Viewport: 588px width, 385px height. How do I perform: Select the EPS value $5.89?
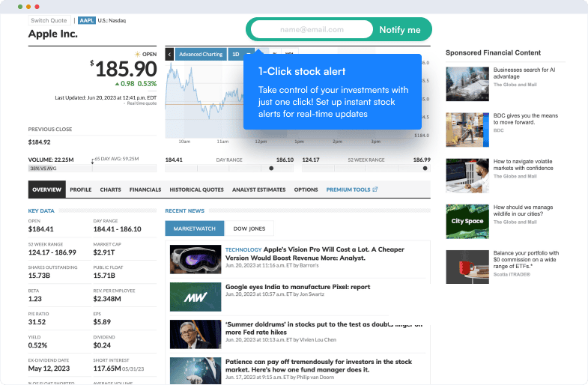pos(102,322)
